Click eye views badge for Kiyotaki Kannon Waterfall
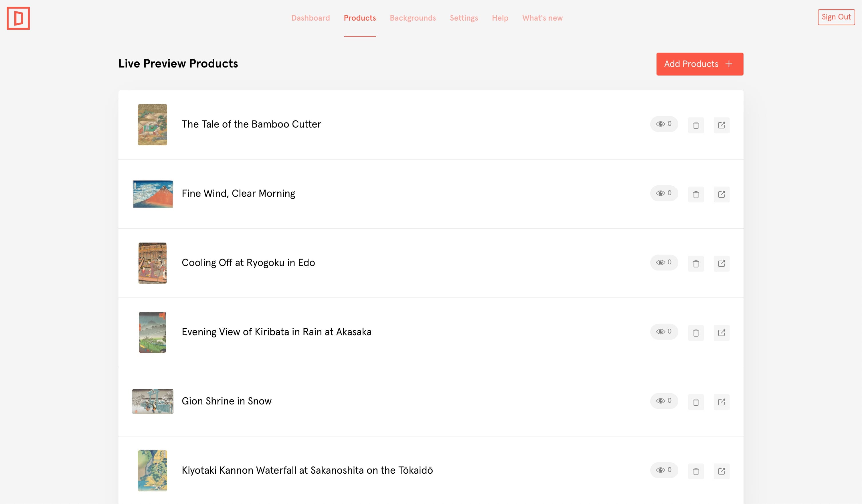The image size is (862, 504). (664, 470)
